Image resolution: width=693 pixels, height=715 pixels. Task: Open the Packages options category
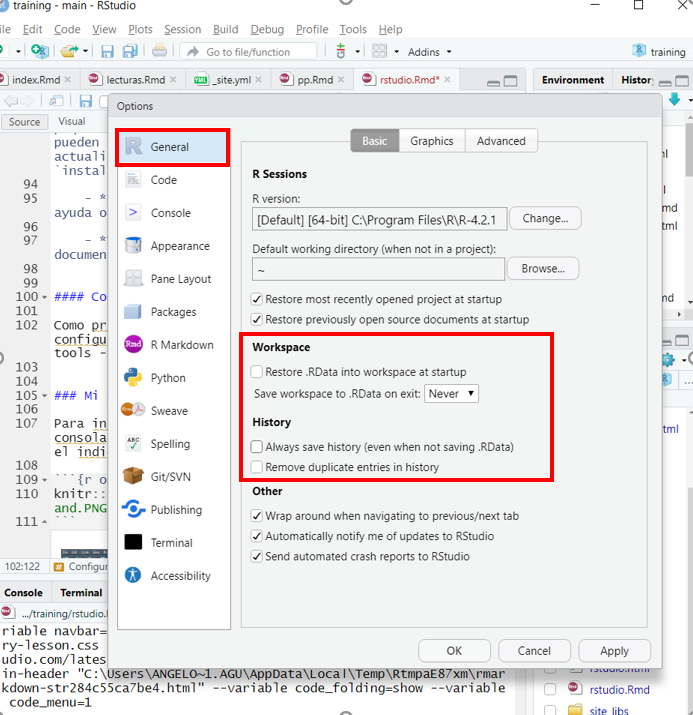[173, 312]
